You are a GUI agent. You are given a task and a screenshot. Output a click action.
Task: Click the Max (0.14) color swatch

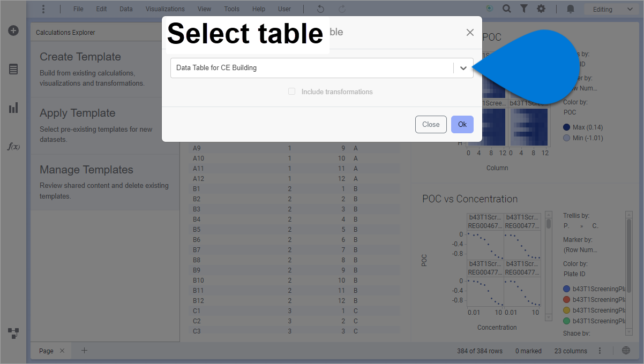(566, 127)
